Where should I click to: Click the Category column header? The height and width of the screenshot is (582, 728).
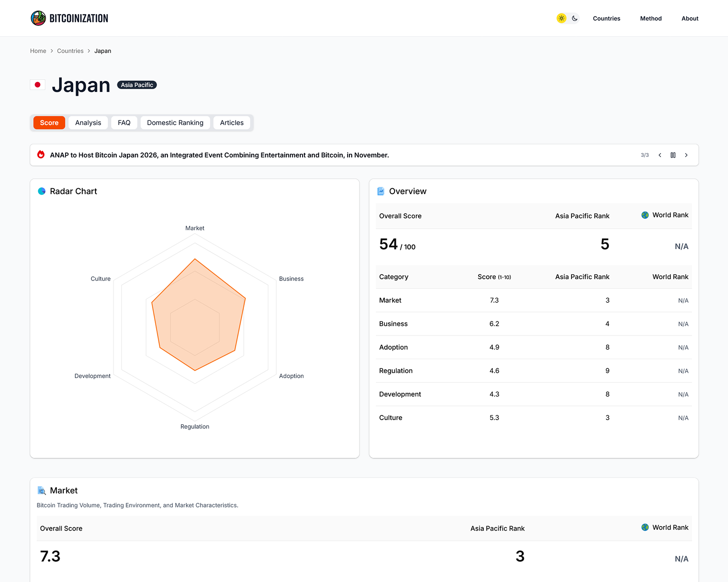point(394,277)
